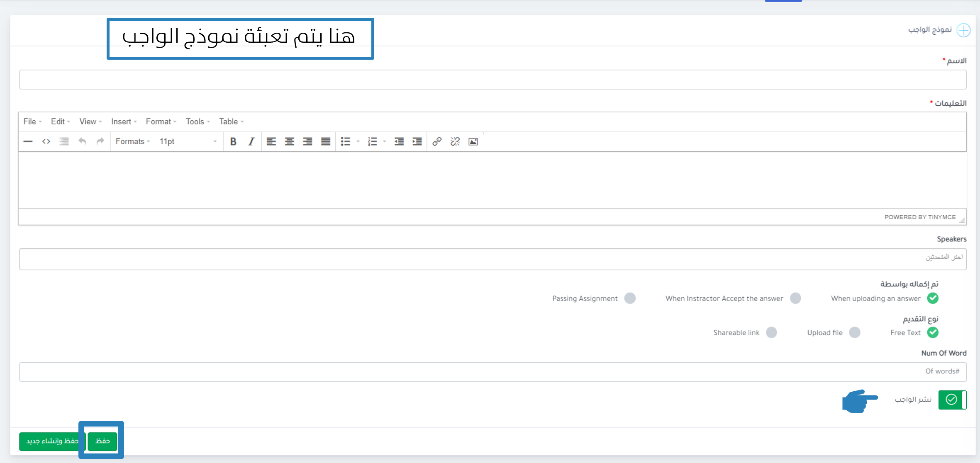Expand the numbered list style arrow
The image size is (980, 463).
click(x=385, y=142)
